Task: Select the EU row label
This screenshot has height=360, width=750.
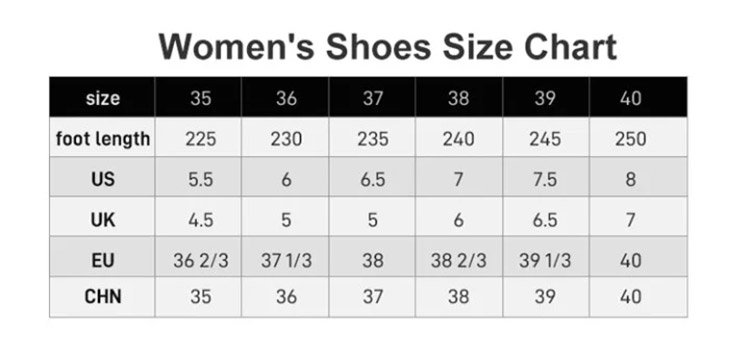Action: point(102,258)
